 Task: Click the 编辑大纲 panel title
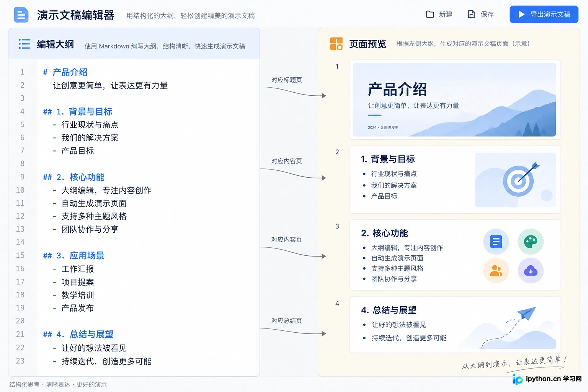(x=56, y=44)
